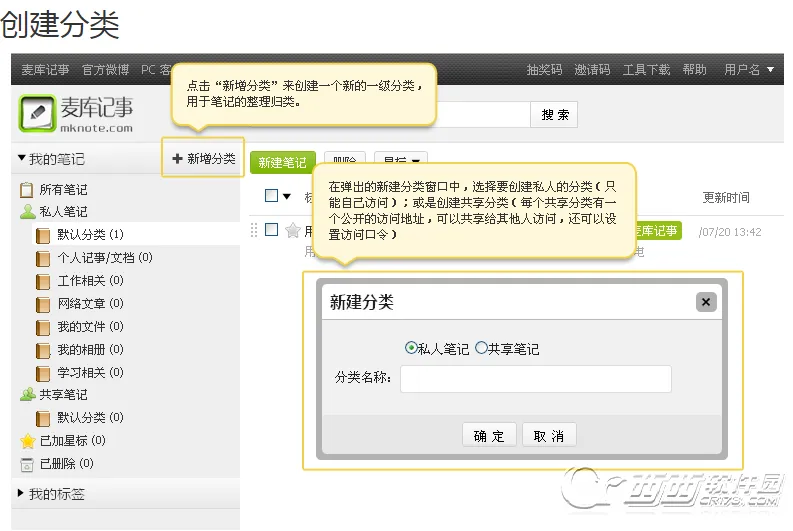Click 新增分类 to add category

204,159
